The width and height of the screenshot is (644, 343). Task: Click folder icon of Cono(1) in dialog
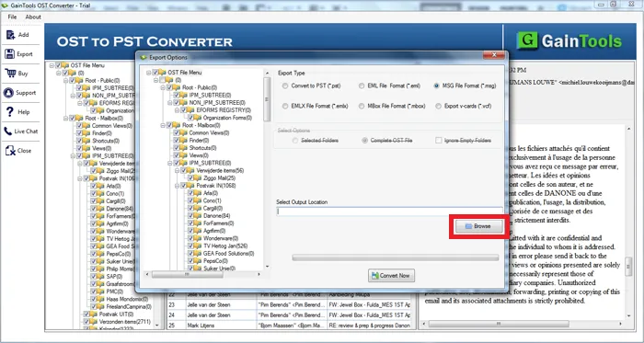[198, 200]
